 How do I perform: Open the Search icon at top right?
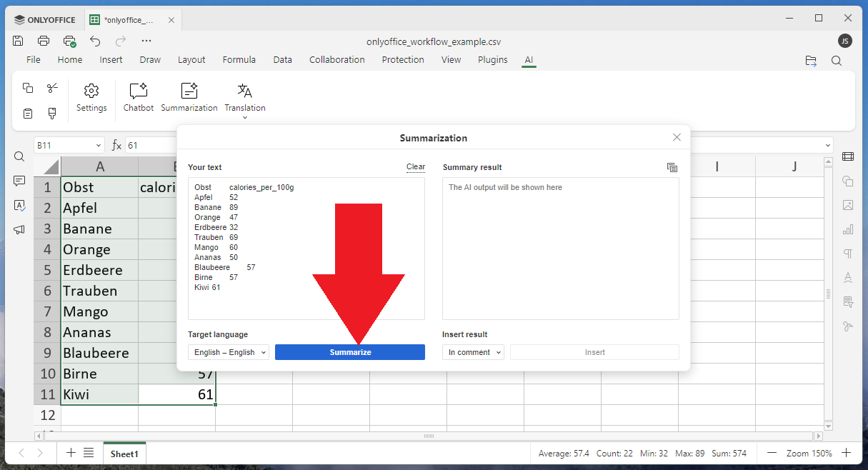tap(836, 61)
